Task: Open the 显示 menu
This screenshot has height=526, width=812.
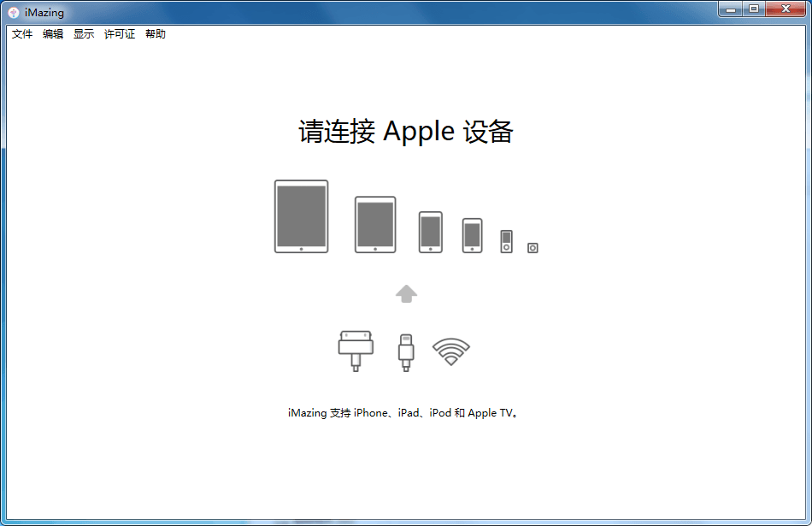Action: point(83,34)
